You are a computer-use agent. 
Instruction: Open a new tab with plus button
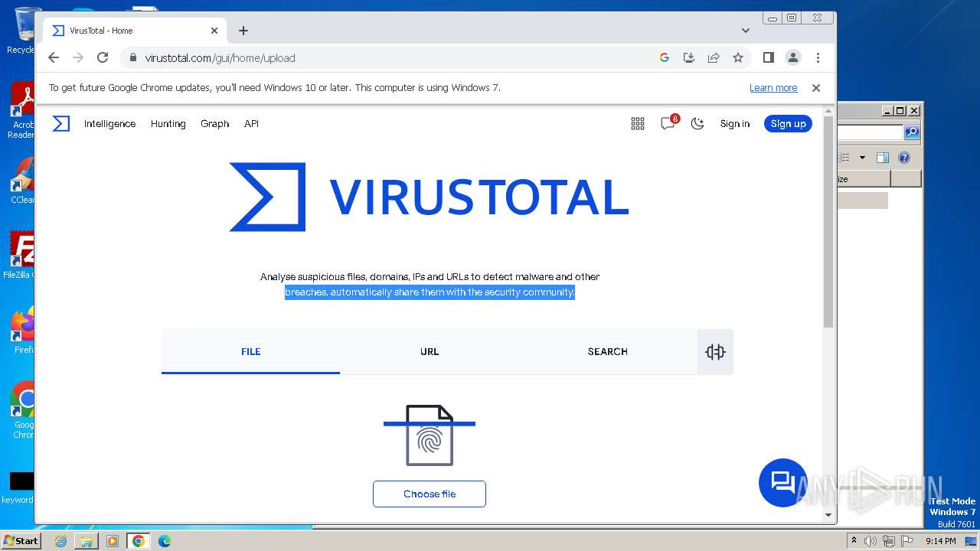[x=243, y=31]
